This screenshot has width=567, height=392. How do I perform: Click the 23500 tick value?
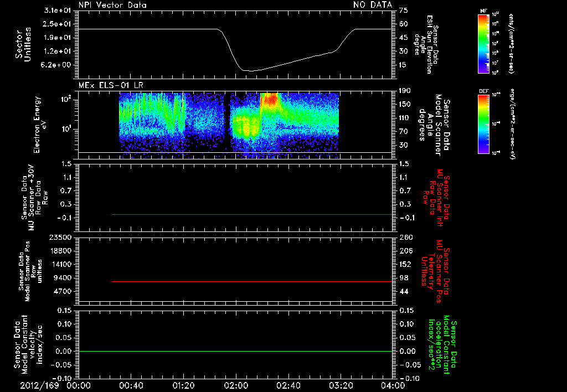point(60,237)
